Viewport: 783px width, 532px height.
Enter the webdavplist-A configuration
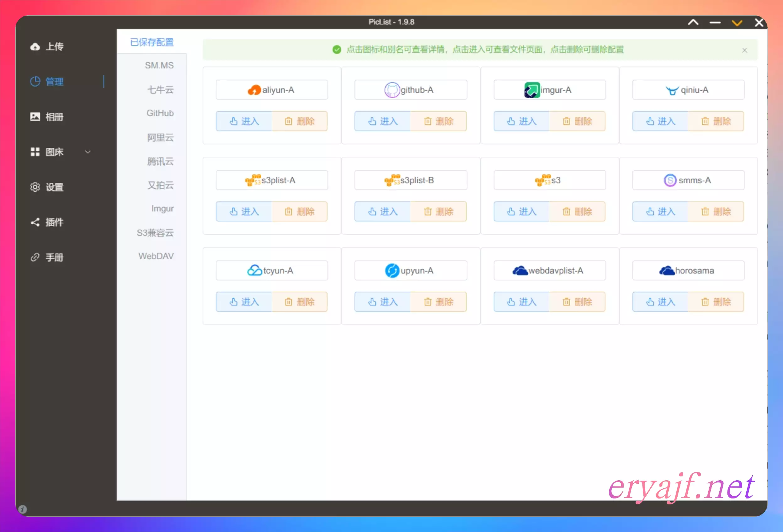[522, 301]
